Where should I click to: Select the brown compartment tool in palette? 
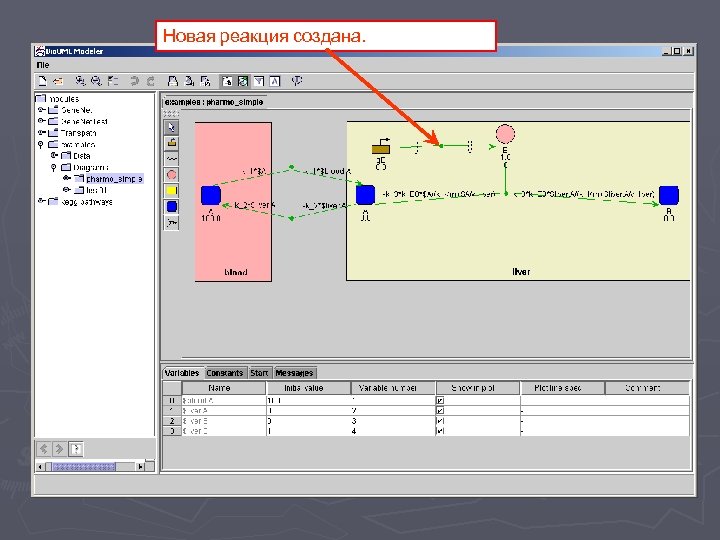click(172, 143)
